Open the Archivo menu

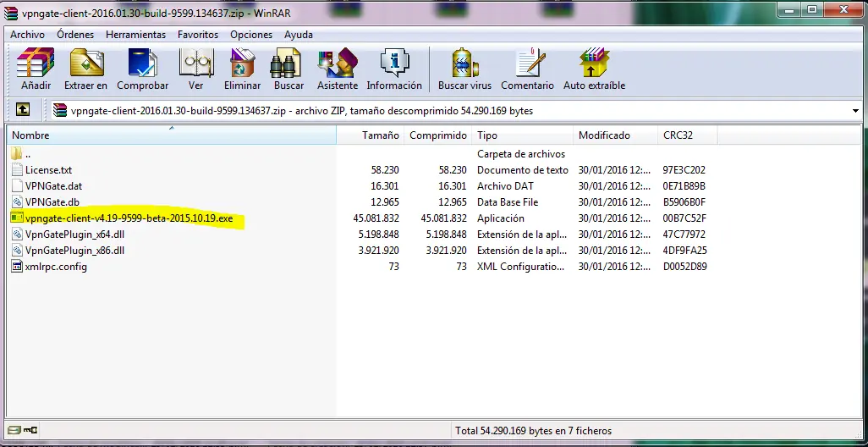[x=28, y=35]
